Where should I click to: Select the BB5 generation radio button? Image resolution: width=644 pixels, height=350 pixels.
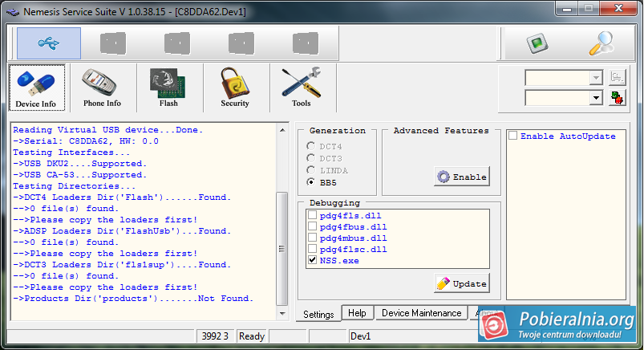tap(311, 181)
